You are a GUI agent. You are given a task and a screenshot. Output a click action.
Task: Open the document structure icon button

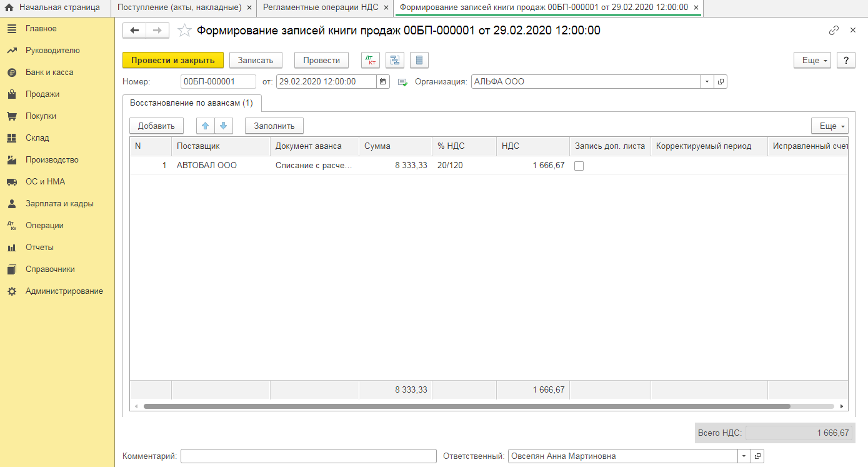click(x=395, y=60)
